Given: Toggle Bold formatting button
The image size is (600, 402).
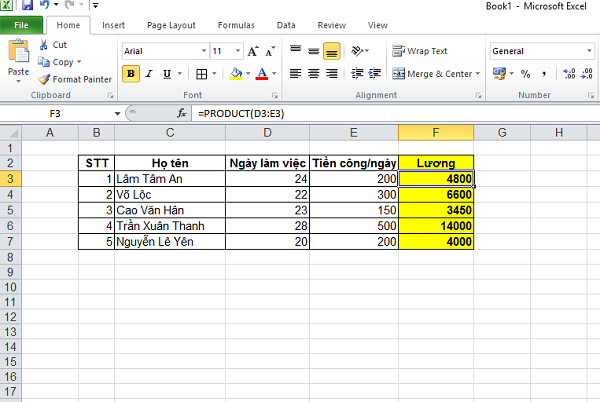Looking at the screenshot, I should [x=131, y=73].
